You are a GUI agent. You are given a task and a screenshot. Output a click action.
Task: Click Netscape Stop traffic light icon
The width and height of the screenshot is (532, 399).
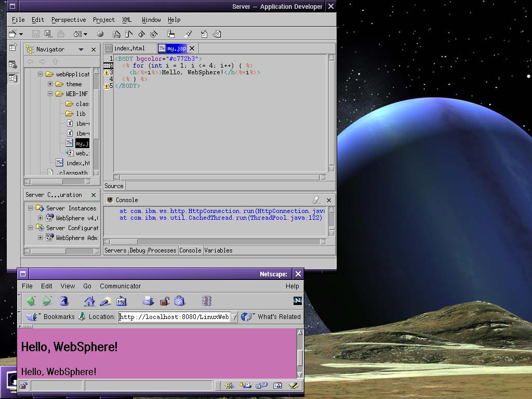[x=207, y=301]
